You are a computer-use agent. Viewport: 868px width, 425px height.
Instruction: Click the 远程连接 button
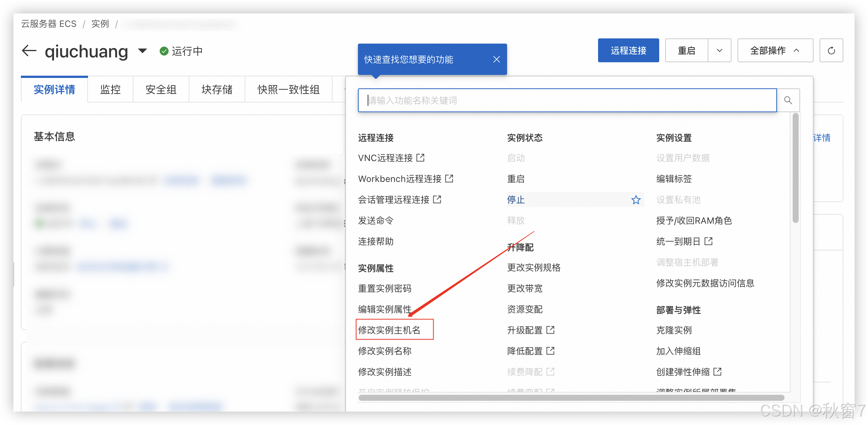point(628,51)
